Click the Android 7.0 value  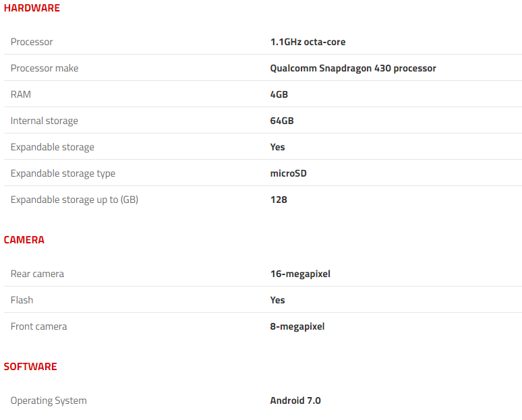[295, 400]
